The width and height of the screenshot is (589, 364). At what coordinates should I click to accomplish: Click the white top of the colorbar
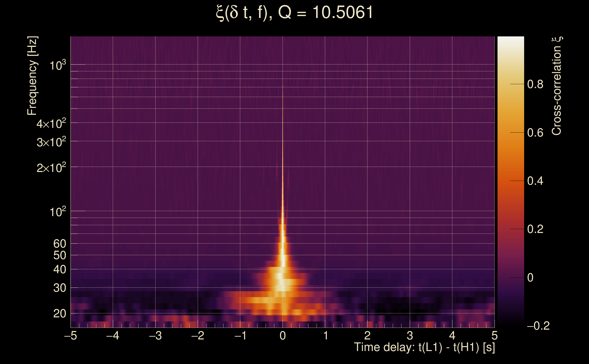(x=510, y=39)
